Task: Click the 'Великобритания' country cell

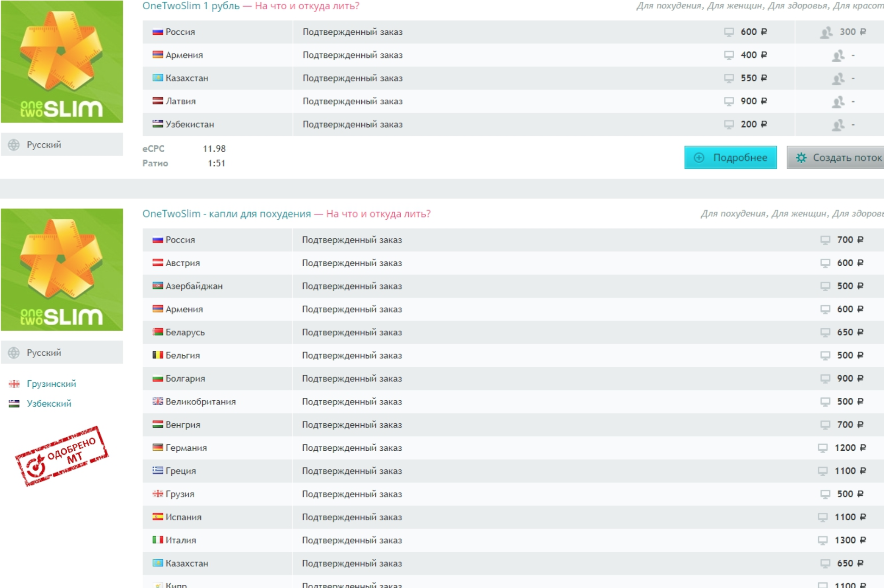Action: coord(217,402)
